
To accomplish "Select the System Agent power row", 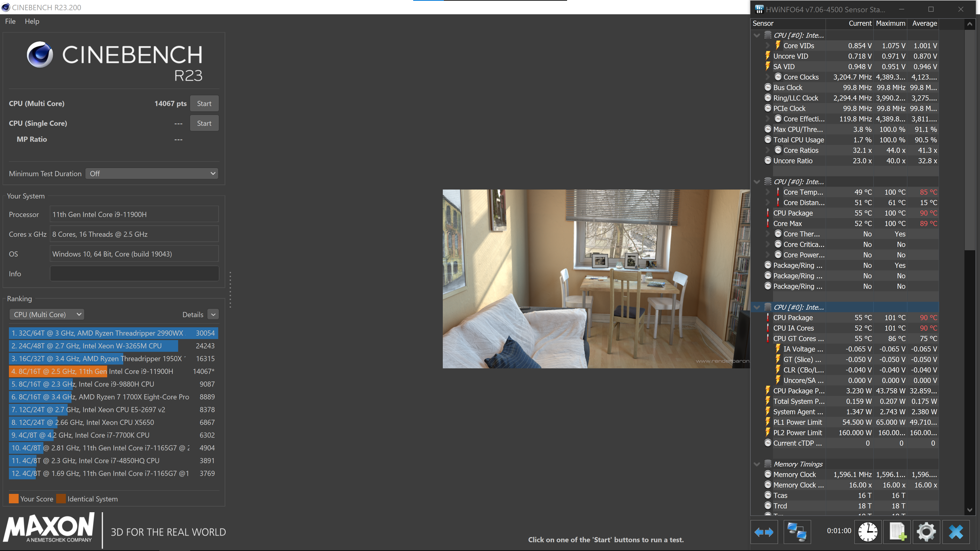I will pyautogui.click(x=844, y=412).
